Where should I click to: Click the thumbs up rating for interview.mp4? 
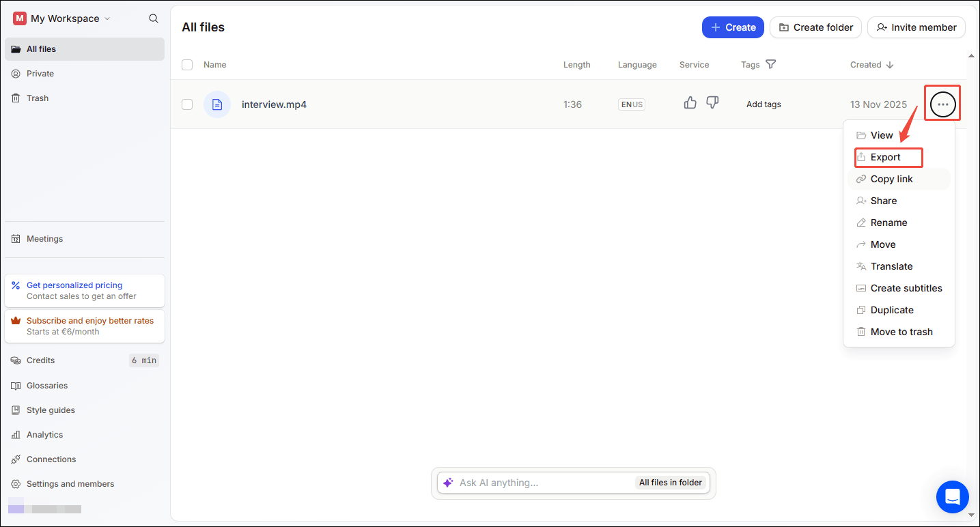(690, 102)
